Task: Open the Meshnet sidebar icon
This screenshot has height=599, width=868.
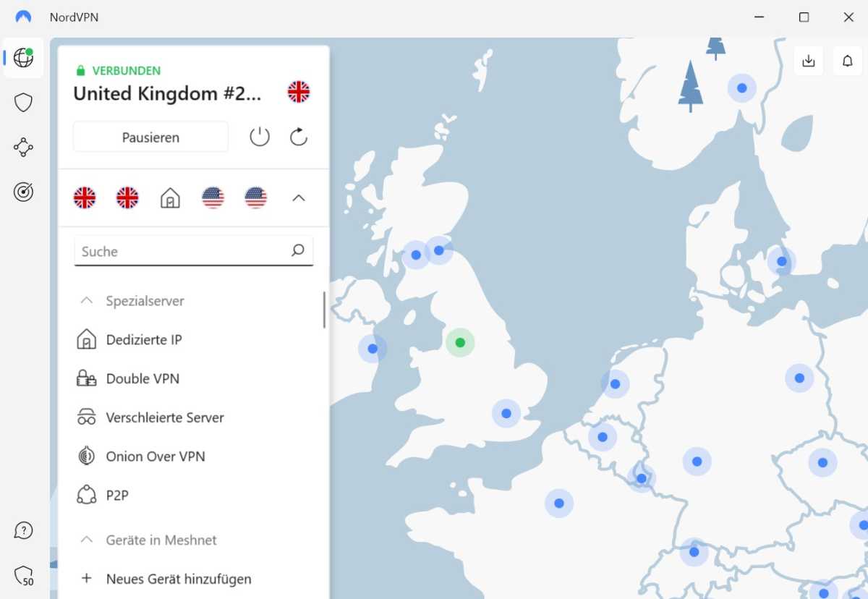Action: pos(23,148)
